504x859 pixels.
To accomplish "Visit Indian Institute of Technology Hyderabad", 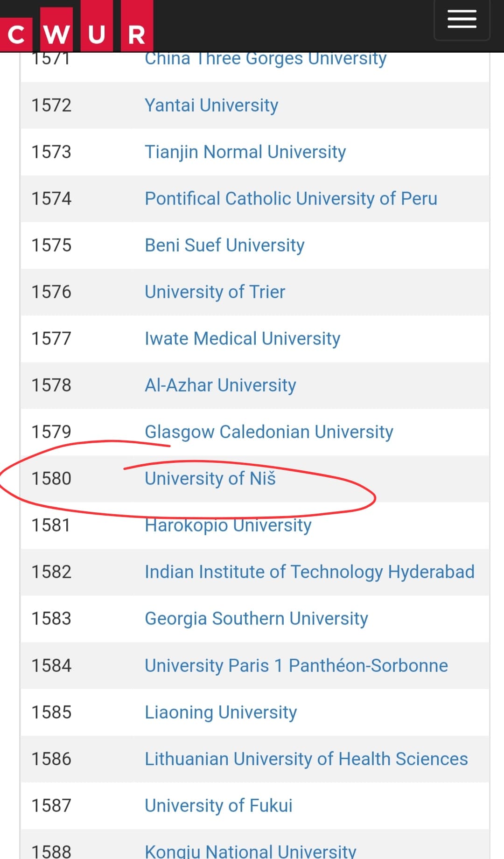I will pos(309,572).
